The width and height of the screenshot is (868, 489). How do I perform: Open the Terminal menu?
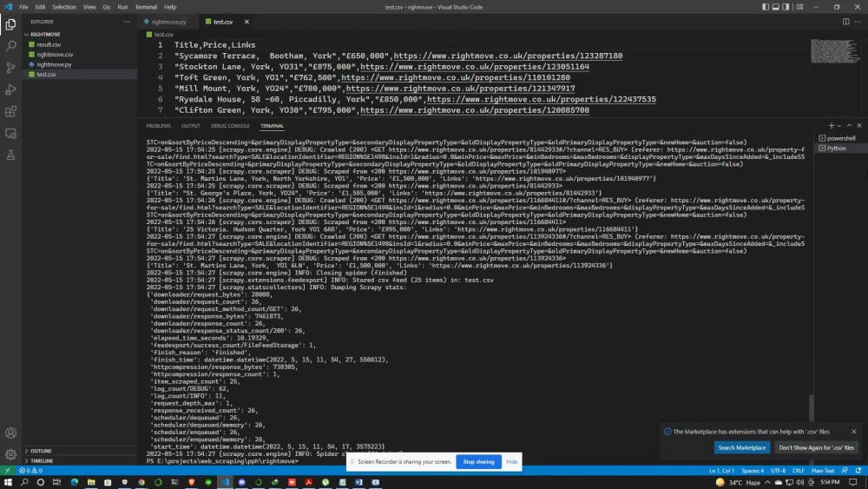tap(146, 7)
